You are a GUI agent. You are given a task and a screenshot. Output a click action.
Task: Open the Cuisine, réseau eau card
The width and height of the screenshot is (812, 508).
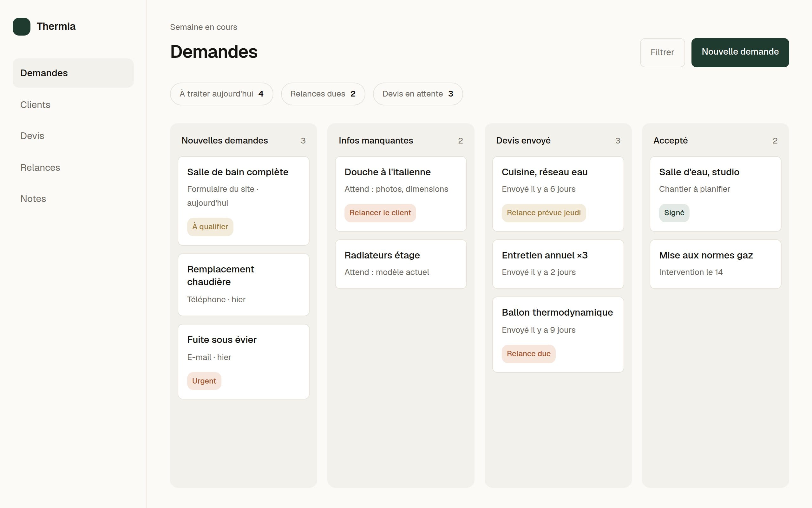pyautogui.click(x=558, y=194)
